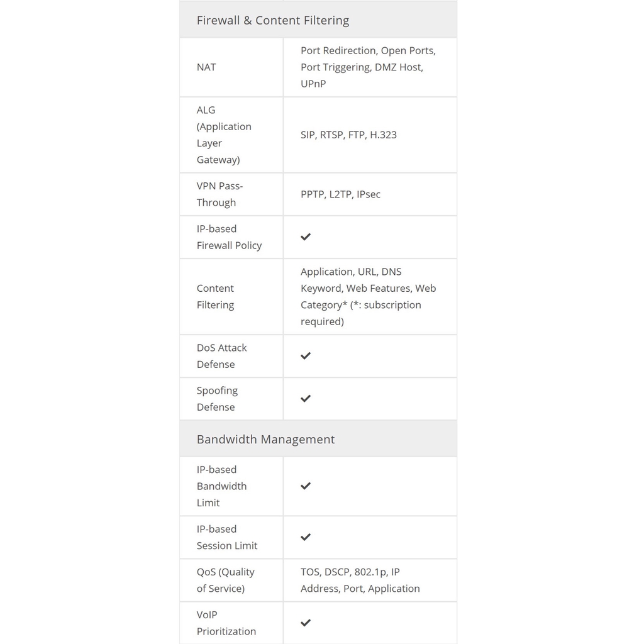Click the VoIP Prioritization checkmark icon
Screen dimensions: 644x644
[x=306, y=623]
